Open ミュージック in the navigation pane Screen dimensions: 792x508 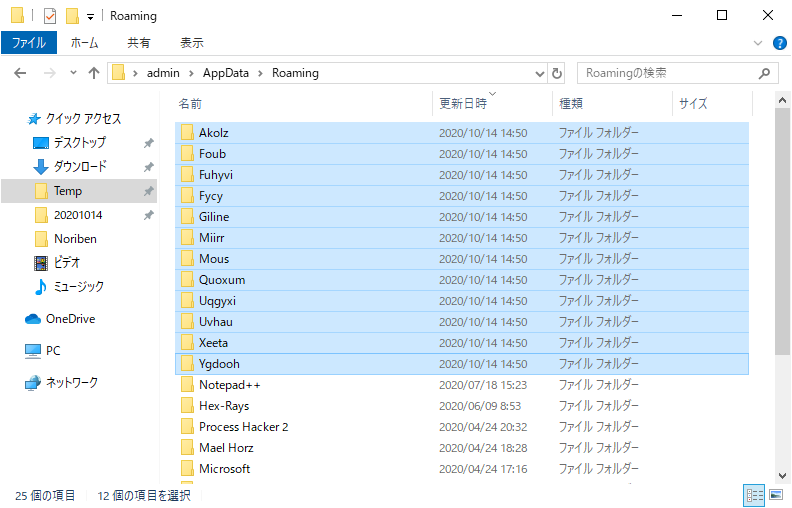click(x=69, y=287)
